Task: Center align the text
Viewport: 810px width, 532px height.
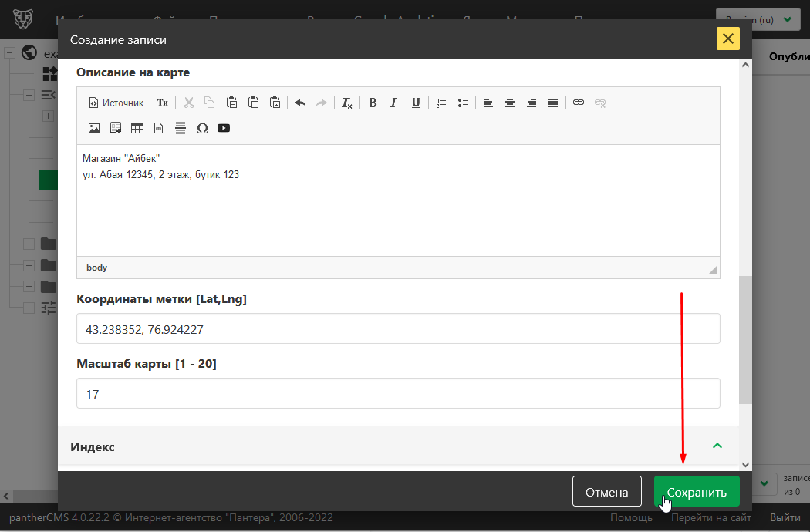Action: (510, 103)
